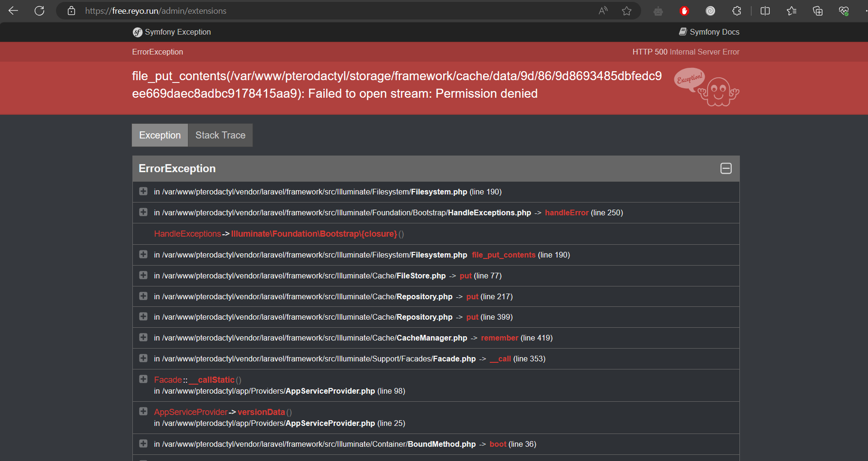
Task: View site info via the lock icon
Action: point(71,10)
